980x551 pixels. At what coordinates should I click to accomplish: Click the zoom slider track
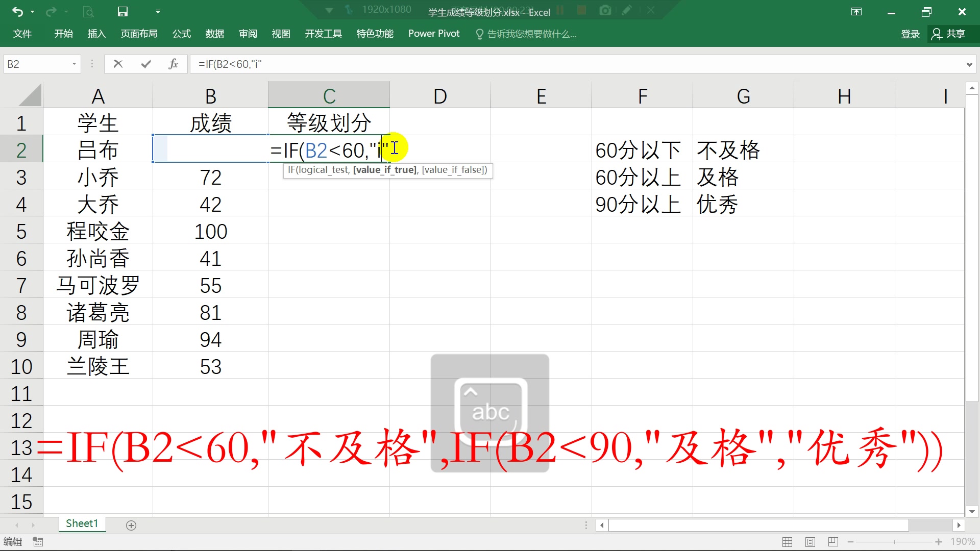click(x=894, y=542)
